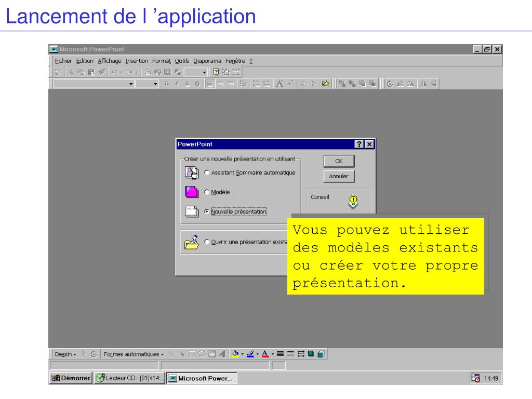Select Assistant Sommaire automatique radio button
Screen dimensions: 532x399
[207, 172]
